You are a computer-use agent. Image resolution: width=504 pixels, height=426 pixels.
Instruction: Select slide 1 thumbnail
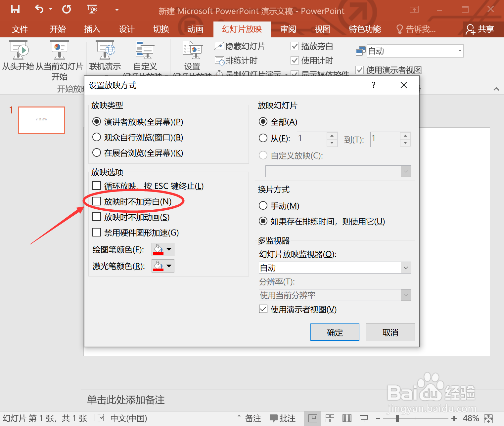[x=42, y=120]
